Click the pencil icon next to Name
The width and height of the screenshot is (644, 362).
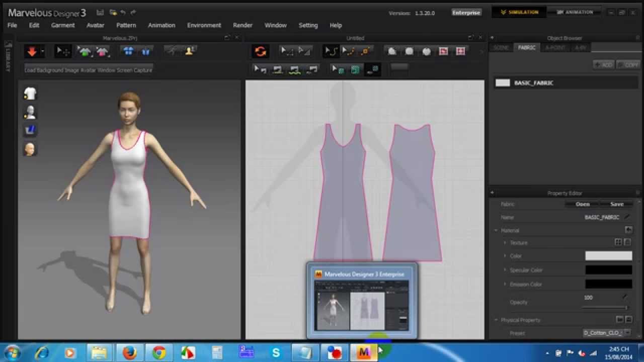coord(627,217)
